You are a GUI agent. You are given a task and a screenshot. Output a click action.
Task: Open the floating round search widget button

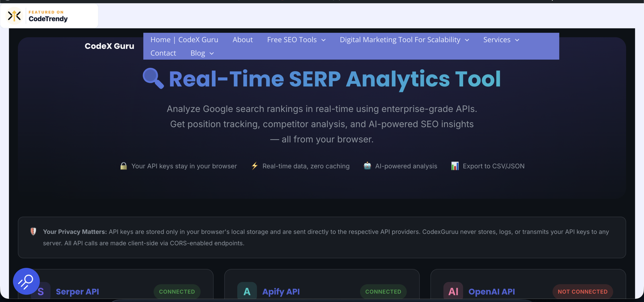tap(26, 281)
